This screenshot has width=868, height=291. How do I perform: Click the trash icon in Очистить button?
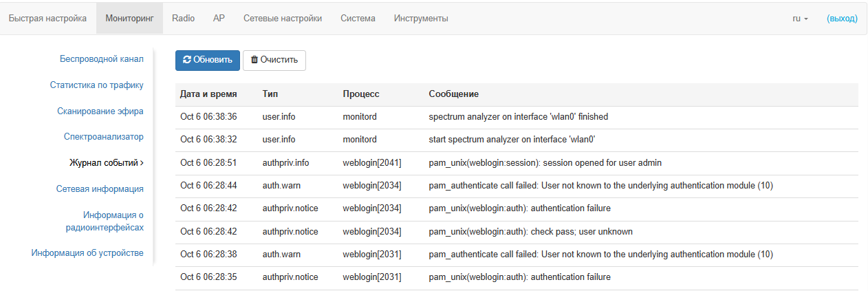[254, 60]
